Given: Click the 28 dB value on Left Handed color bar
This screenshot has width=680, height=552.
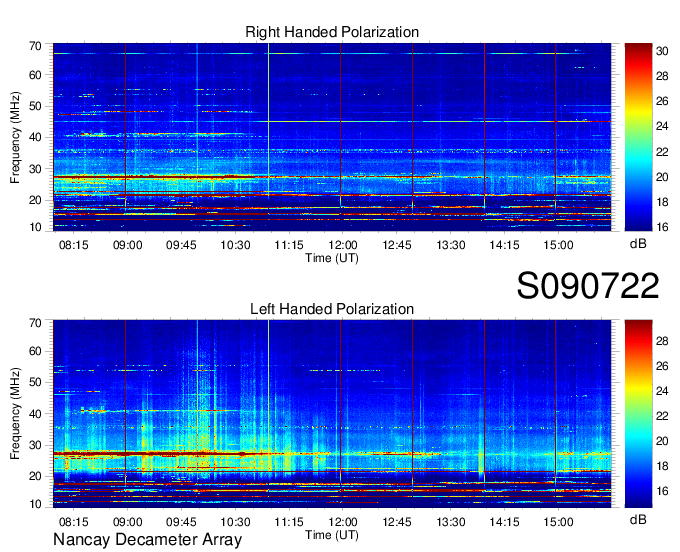Looking at the screenshot, I should click(x=662, y=341).
